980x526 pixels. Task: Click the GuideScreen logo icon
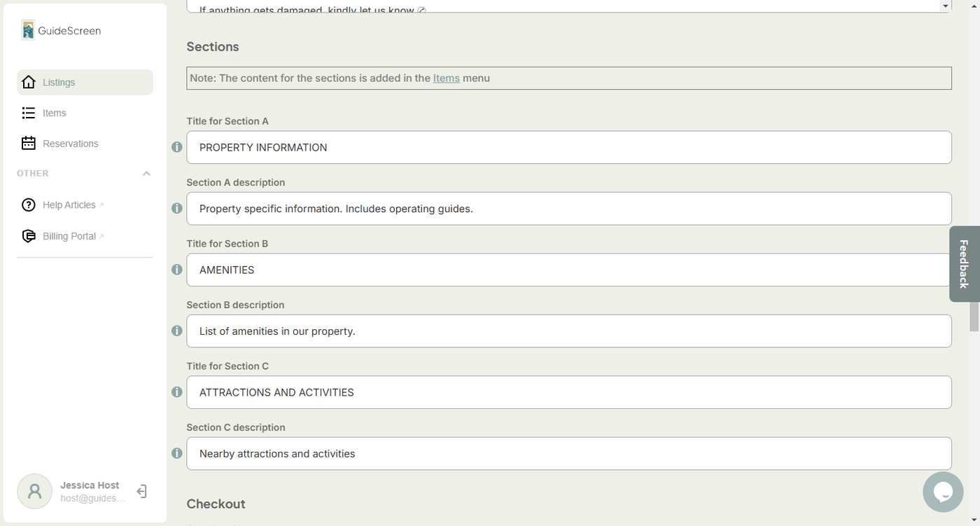click(x=28, y=30)
